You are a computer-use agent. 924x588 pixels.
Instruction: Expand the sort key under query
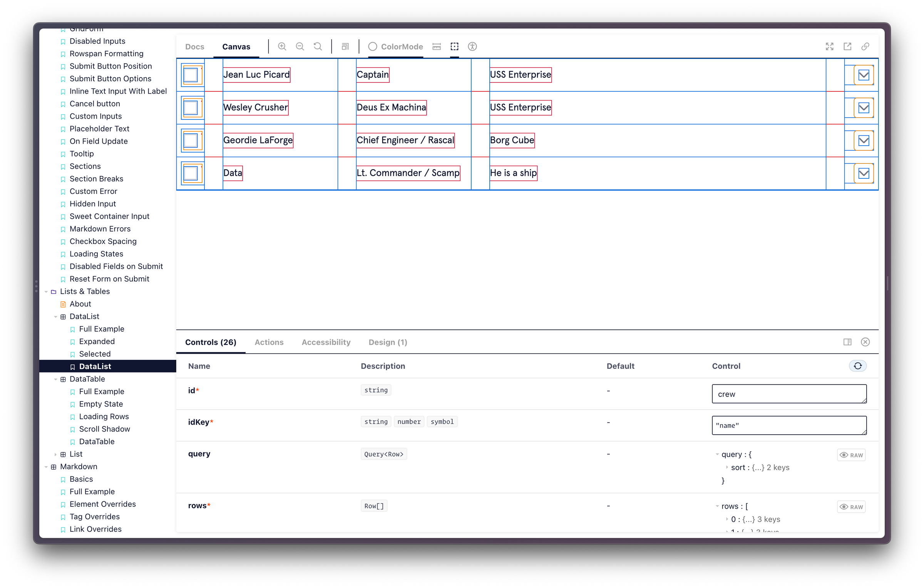(726, 467)
